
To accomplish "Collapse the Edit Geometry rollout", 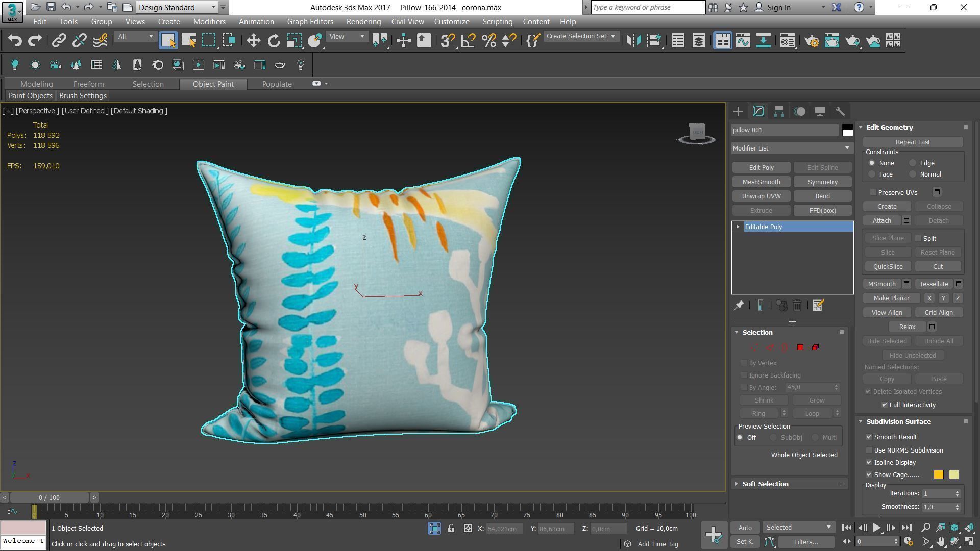I will pos(889,127).
